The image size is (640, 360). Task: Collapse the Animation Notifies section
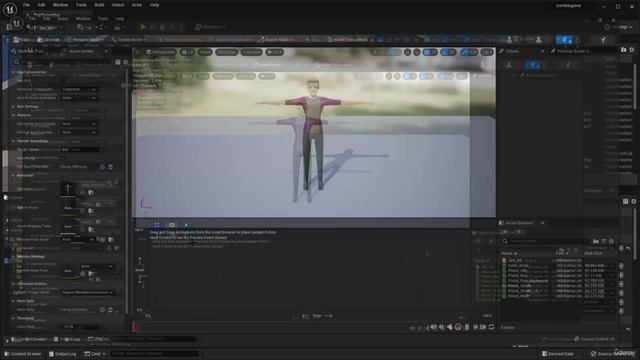pos(14,284)
